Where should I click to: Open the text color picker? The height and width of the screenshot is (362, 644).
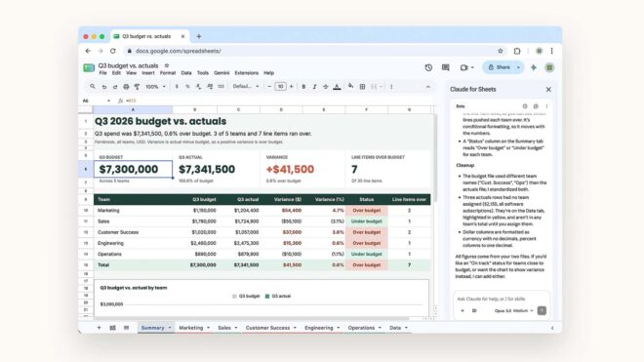337,87
